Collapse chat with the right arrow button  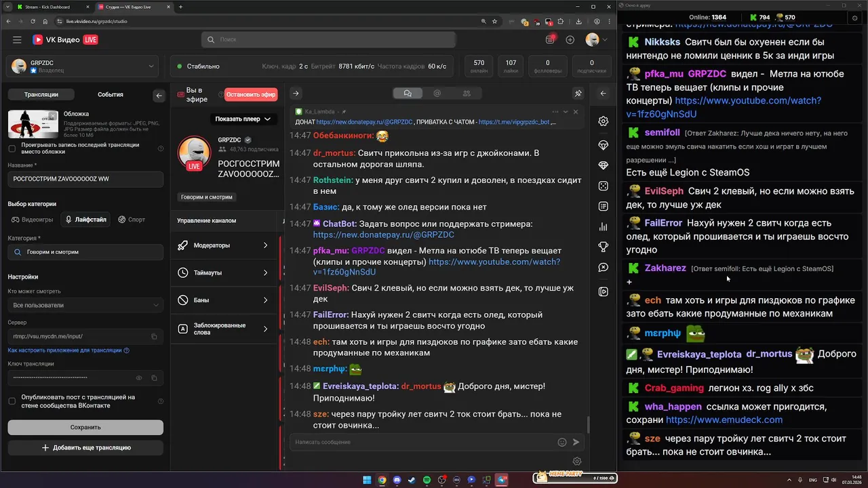point(296,94)
